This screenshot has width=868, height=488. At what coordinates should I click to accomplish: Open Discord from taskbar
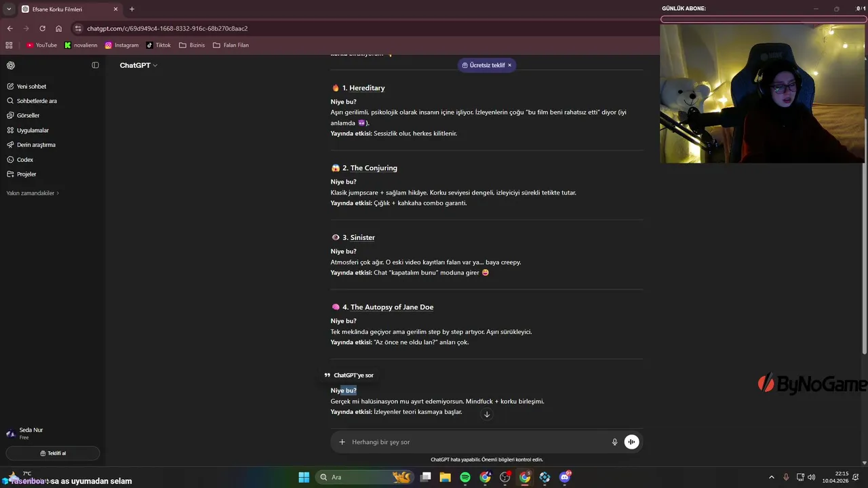tap(565, 477)
